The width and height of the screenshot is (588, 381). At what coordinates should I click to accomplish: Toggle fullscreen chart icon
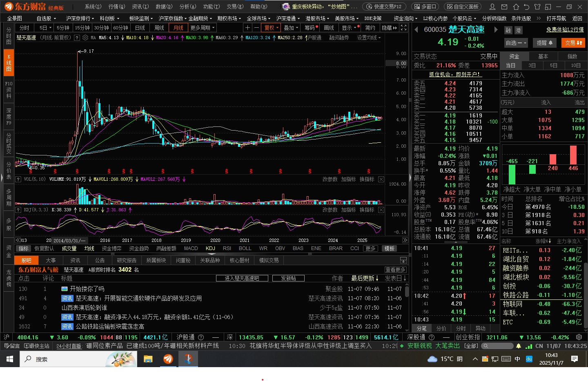[403, 28]
